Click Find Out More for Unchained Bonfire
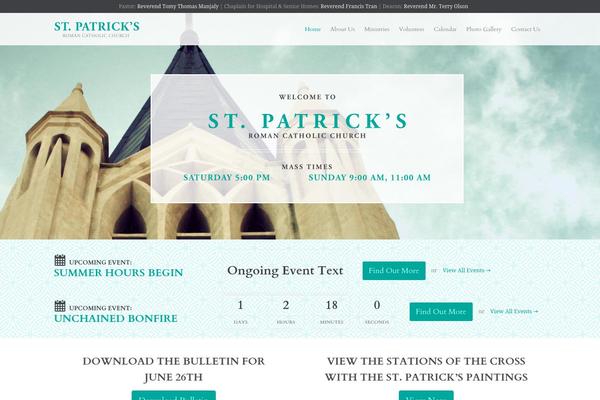 click(441, 312)
